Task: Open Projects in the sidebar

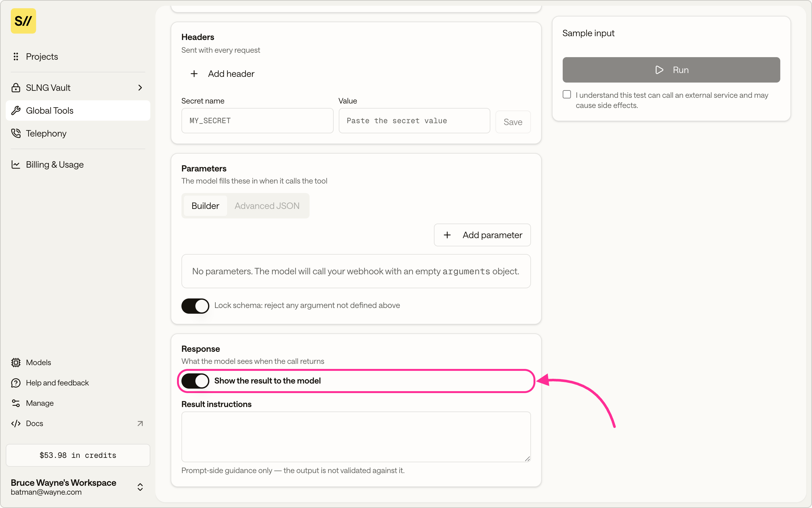Action: click(78, 57)
